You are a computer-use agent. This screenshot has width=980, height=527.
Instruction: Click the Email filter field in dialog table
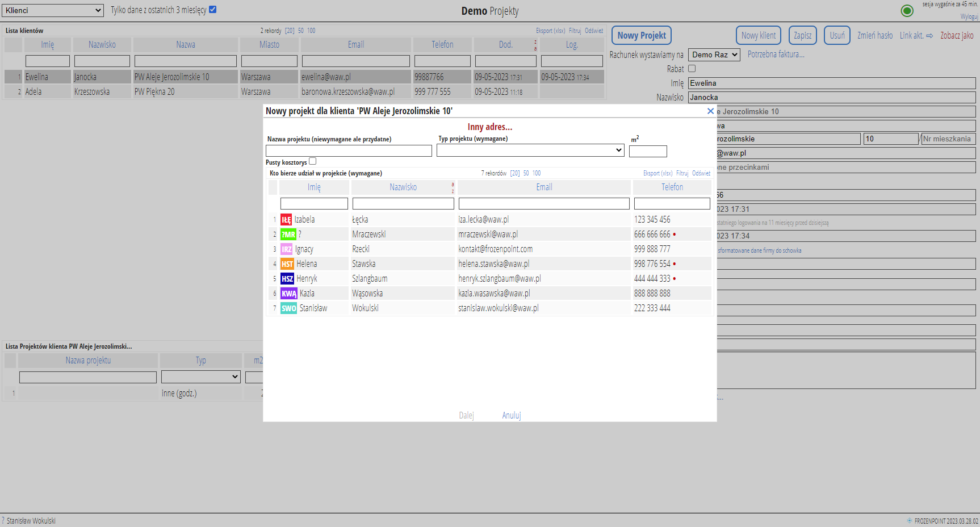[544, 203]
